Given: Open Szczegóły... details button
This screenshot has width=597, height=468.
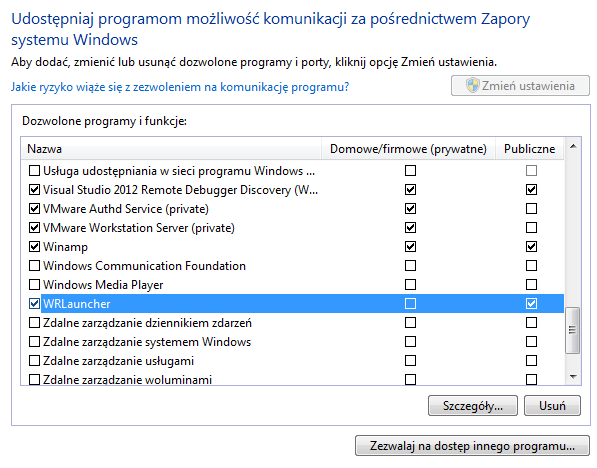Looking at the screenshot, I should (473, 406).
